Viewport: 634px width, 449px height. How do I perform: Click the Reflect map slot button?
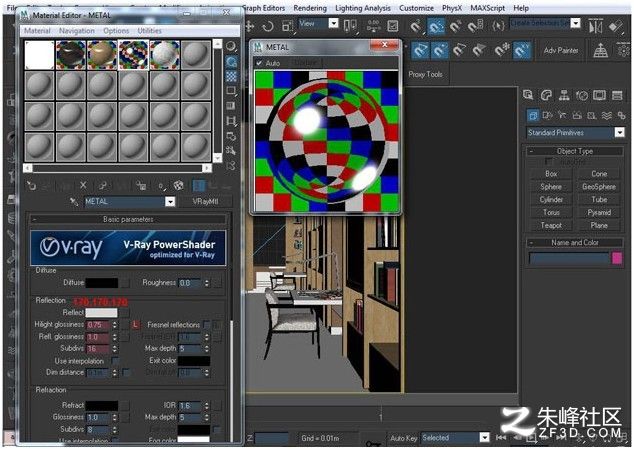click(x=125, y=312)
